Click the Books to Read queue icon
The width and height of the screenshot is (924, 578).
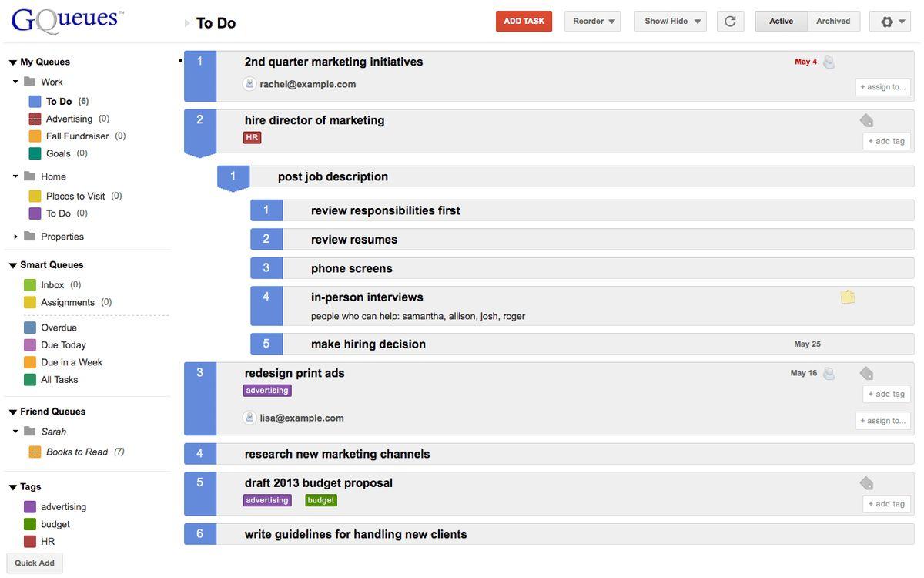[x=35, y=452]
